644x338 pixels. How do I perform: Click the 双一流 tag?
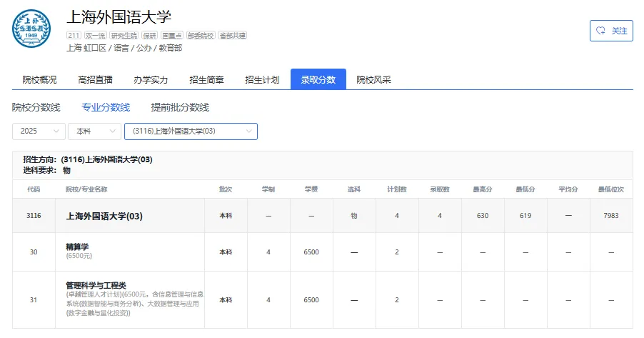[95, 35]
